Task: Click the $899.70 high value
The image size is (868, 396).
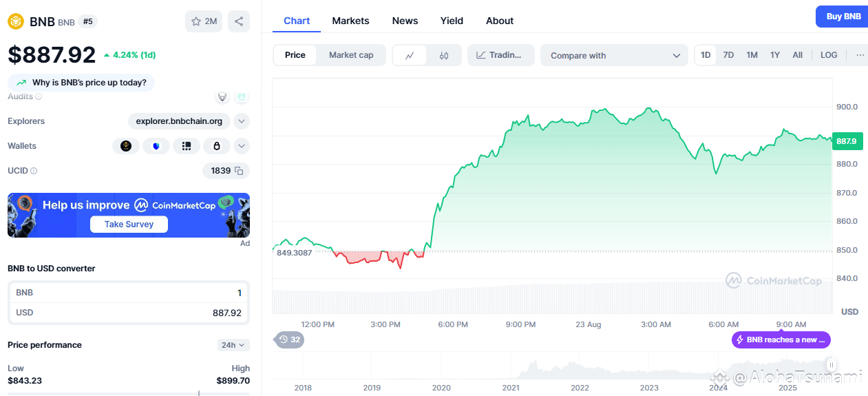Action: click(233, 380)
